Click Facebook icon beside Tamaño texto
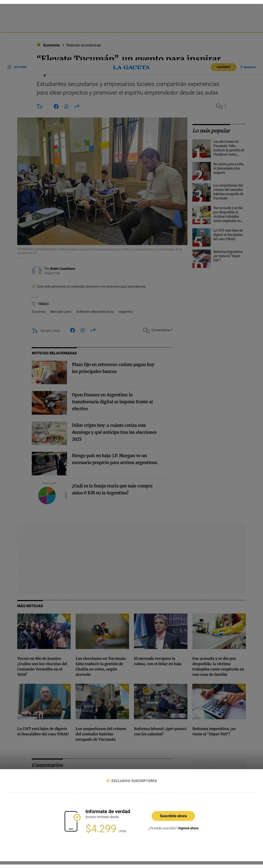Viewport: 263px width, 868px height. pyautogui.click(x=73, y=330)
